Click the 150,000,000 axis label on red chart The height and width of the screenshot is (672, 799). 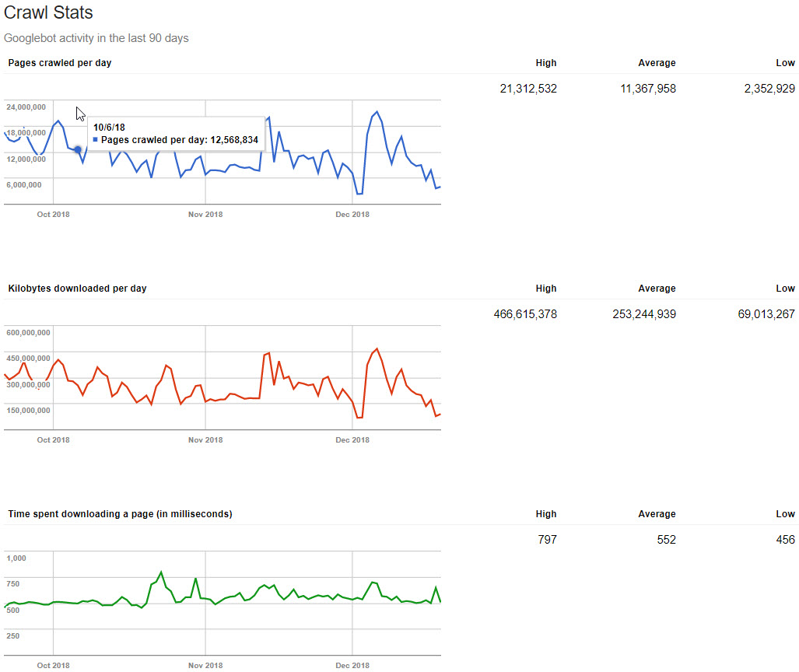[x=28, y=410]
